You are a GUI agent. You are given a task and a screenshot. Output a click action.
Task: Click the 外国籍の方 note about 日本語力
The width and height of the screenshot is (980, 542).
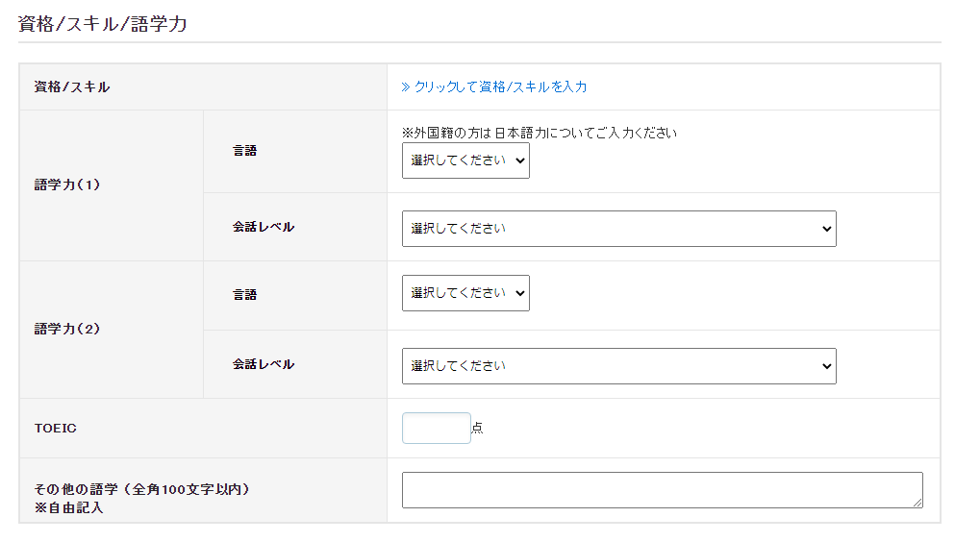pos(539,133)
